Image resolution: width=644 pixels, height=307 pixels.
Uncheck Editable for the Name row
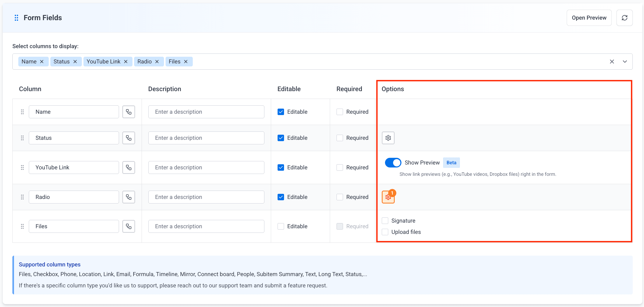coord(281,112)
